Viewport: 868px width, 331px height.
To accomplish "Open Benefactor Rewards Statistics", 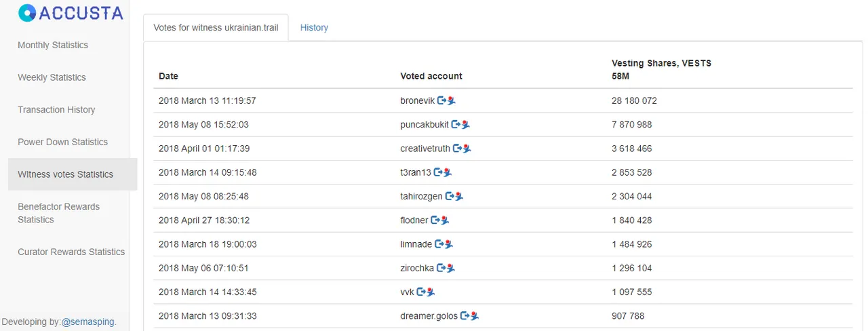I will pos(58,213).
